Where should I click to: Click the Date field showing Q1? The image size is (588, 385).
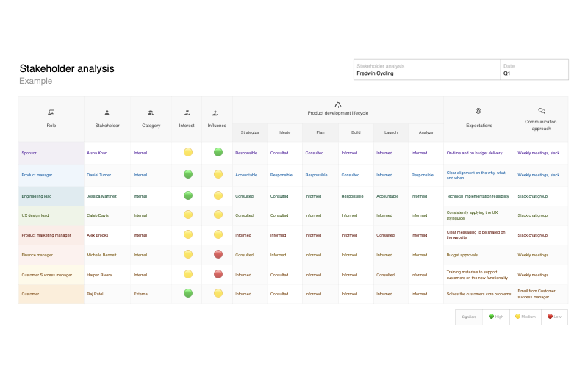(x=534, y=70)
